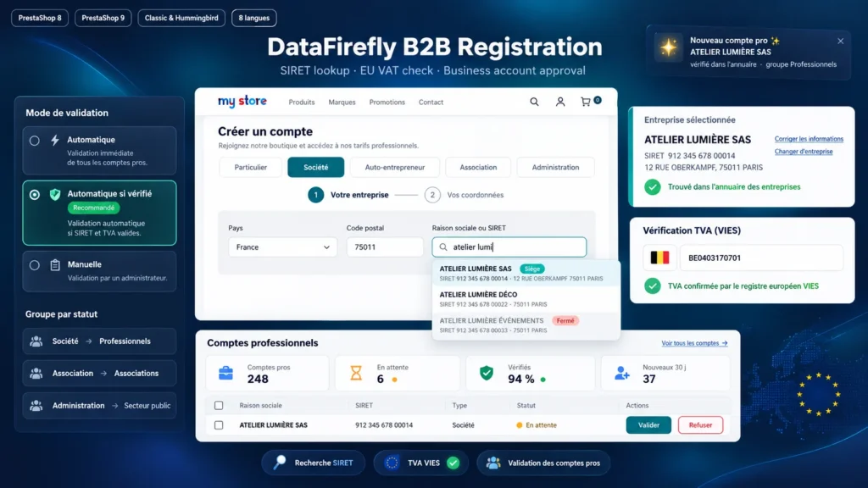Focus the VAT number BE0403170701 field
The width and height of the screenshot is (868, 488).
761,258
